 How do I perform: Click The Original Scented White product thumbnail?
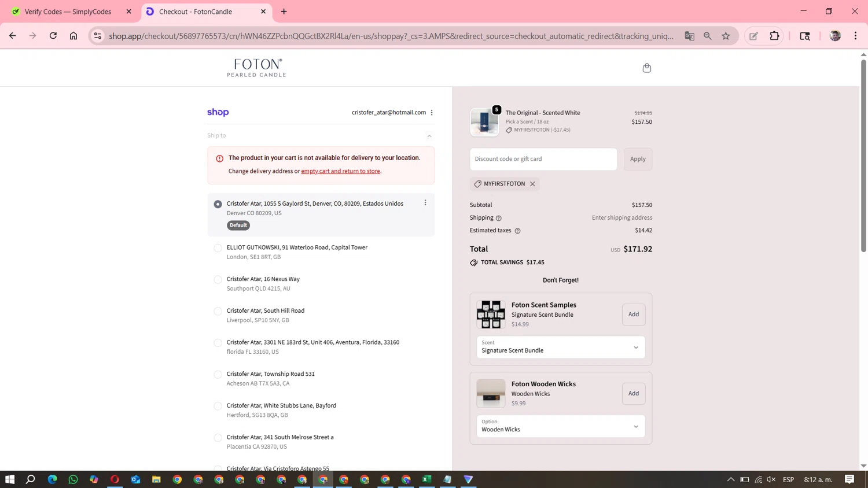484,122
